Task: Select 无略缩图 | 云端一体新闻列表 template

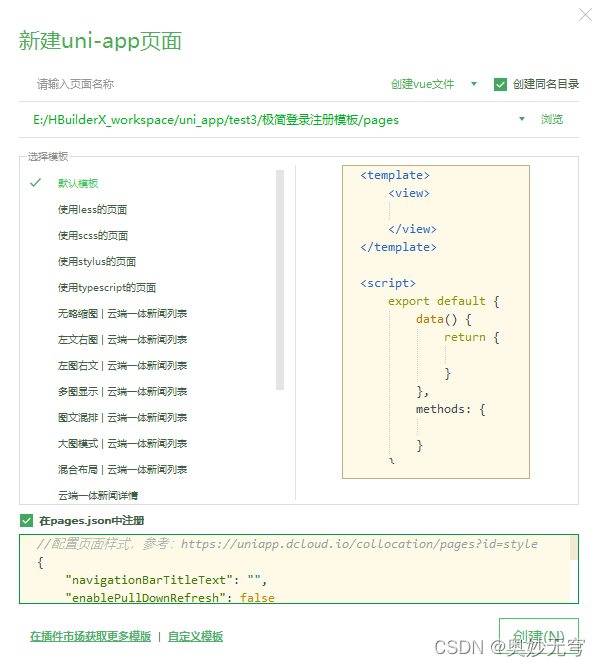Action: [122, 314]
